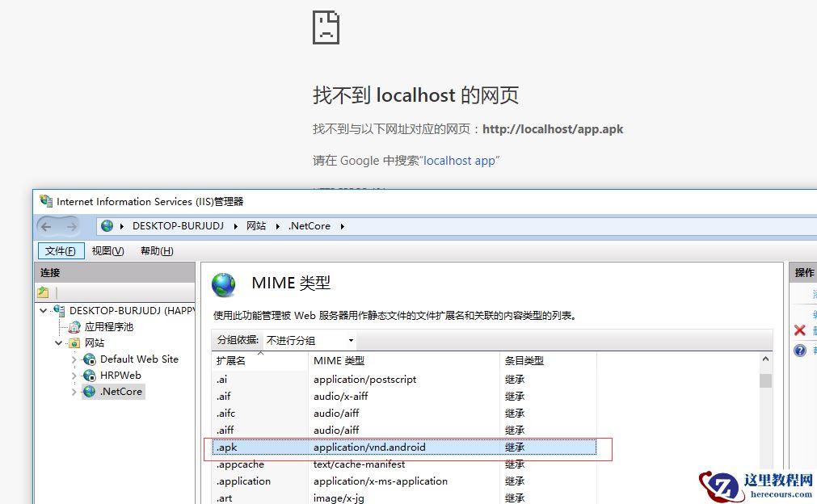Viewport: 817px width, 504px height.
Task: Open breadcrumb arrow after 网站
Action: (278, 226)
